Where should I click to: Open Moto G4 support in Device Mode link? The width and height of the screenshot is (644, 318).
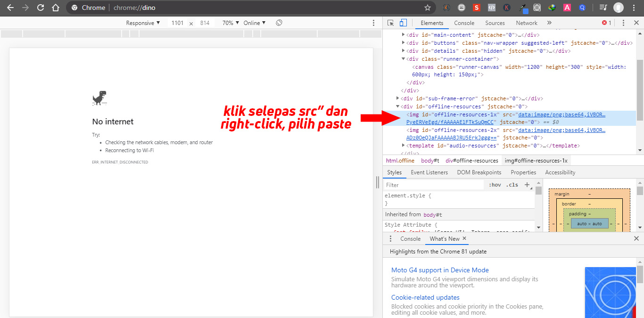pyautogui.click(x=440, y=270)
